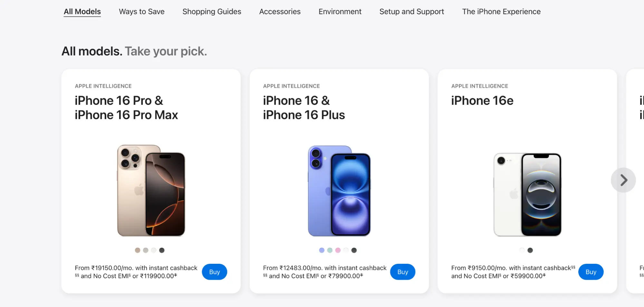The height and width of the screenshot is (307, 644).
Task: Click Buy for iPhone 16 Pro
Action: pyautogui.click(x=214, y=272)
